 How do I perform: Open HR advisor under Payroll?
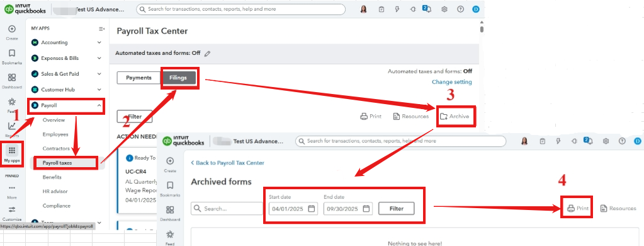[x=55, y=191]
